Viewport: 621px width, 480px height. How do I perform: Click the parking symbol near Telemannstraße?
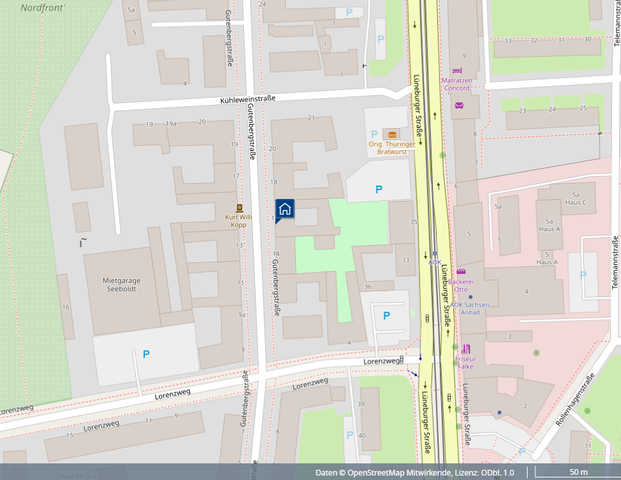point(583,273)
